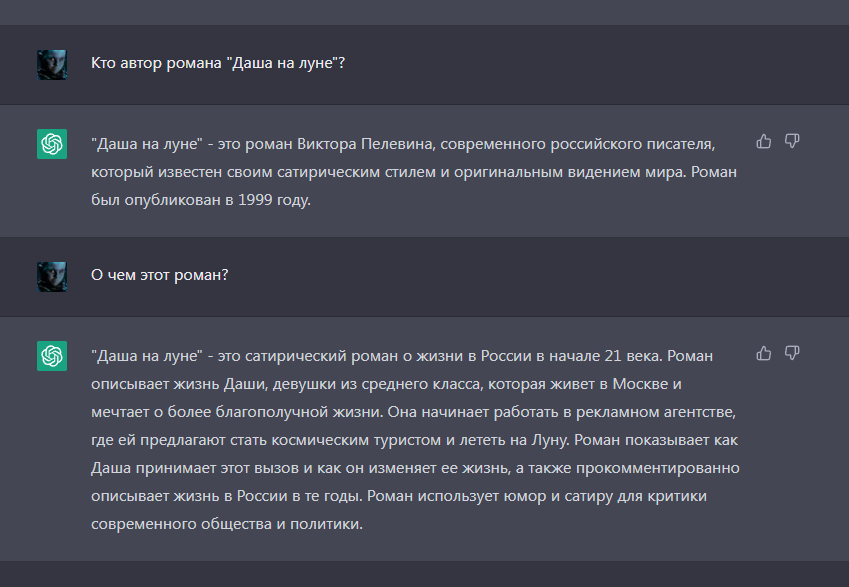Click the user avatar beside "О чем этот роман?"

tap(52, 276)
